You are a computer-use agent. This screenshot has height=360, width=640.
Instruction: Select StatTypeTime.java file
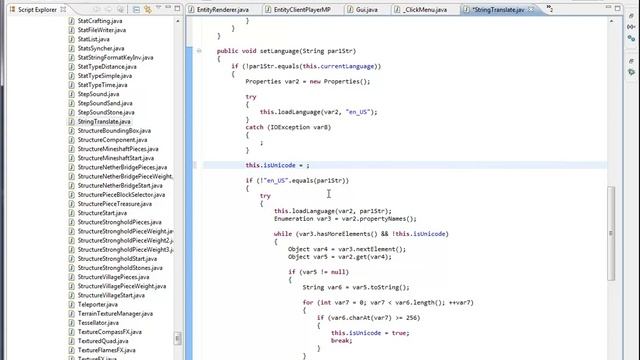(x=102, y=85)
